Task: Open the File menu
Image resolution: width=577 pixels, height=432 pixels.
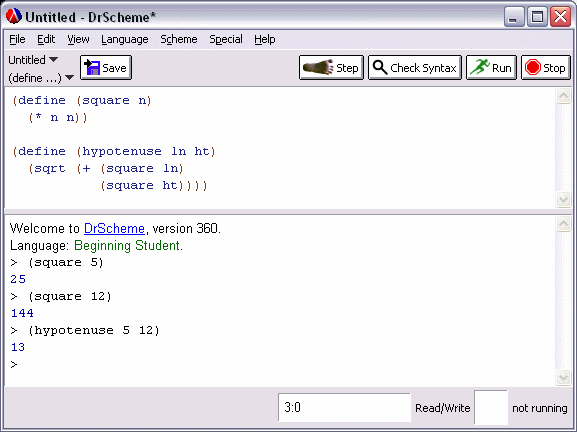Action: tap(17, 39)
